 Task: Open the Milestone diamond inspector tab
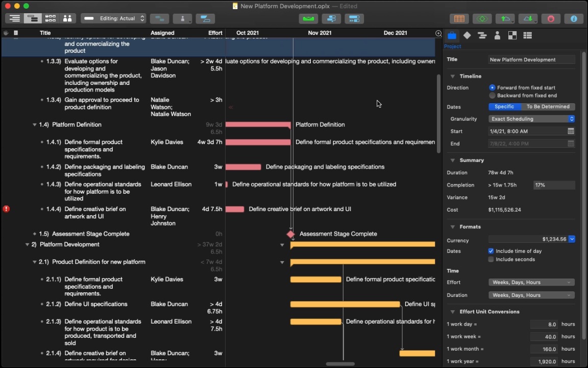pyautogui.click(x=467, y=36)
